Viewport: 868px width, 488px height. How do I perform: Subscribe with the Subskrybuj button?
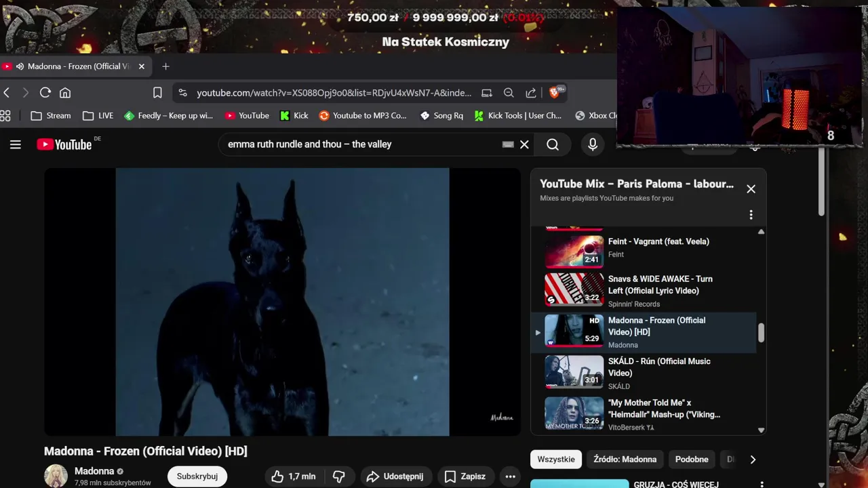tap(197, 476)
